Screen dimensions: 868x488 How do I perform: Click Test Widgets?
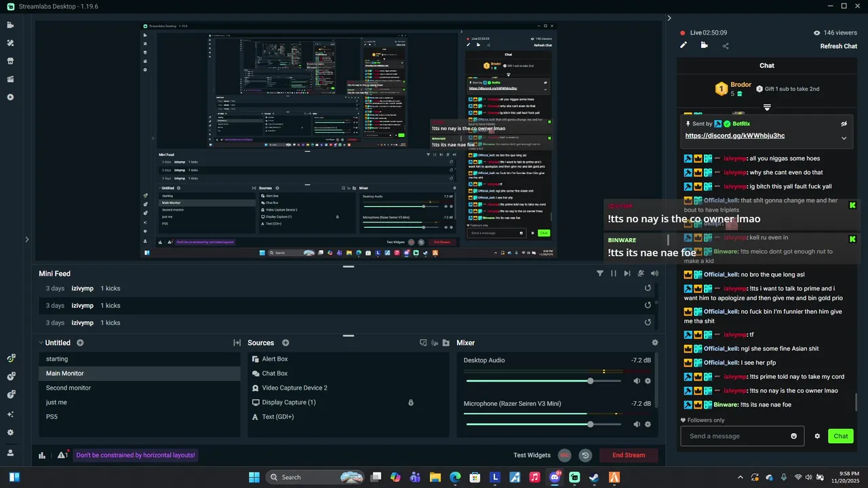pyautogui.click(x=532, y=455)
